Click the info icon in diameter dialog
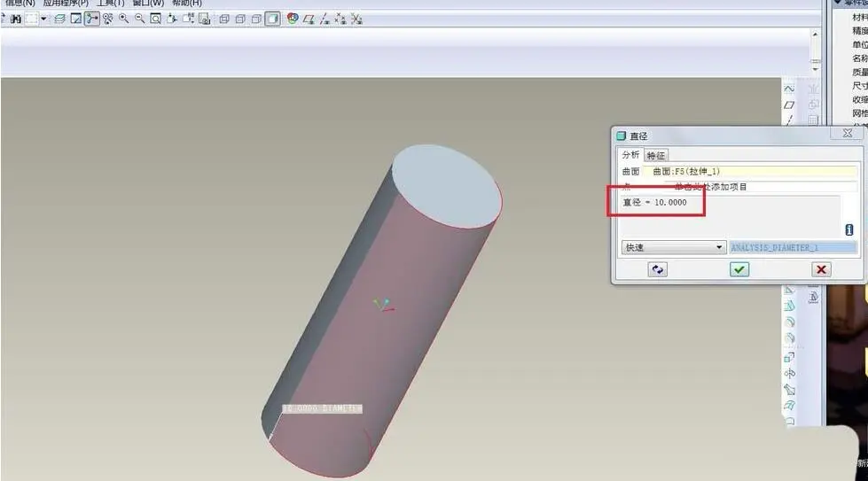Viewport: 868px width, 481px height. pos(848,229)
